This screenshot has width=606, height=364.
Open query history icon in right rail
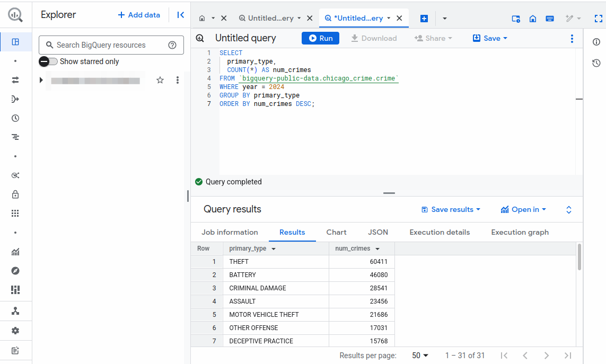[596, 63]
